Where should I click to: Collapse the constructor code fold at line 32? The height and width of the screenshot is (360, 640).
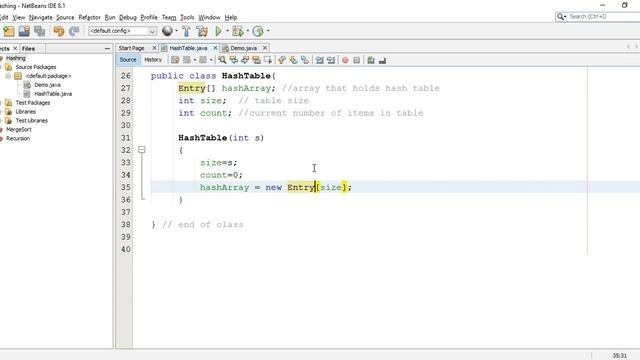[x=142, y=150]
